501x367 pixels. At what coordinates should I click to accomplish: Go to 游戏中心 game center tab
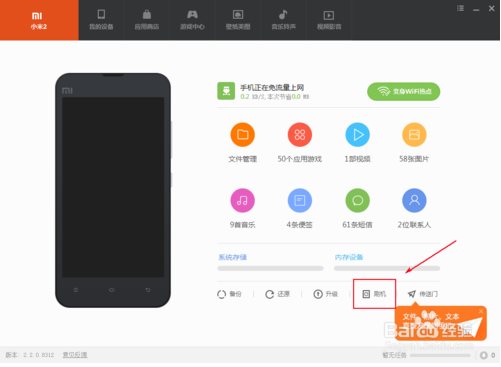(192, 20)
